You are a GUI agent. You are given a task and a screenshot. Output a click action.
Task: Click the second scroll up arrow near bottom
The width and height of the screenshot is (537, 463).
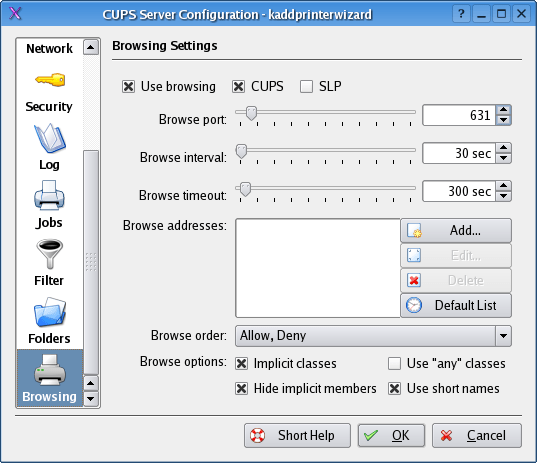click(x=91, y=383)
